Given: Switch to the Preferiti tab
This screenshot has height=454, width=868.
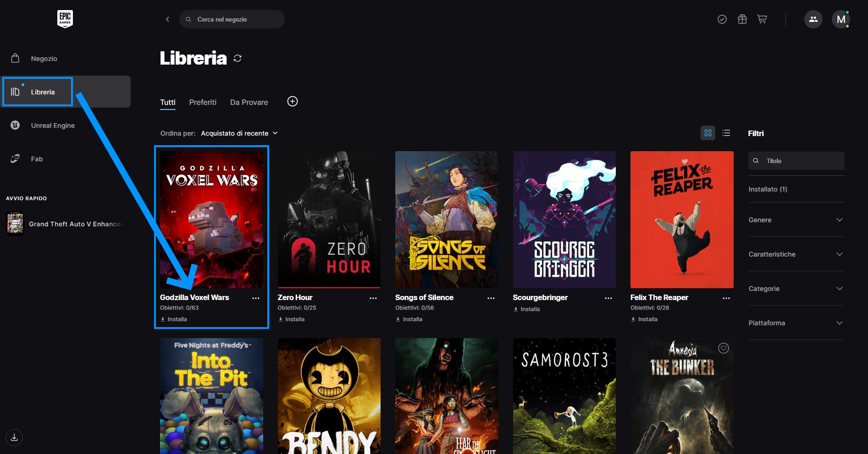Looking at the screenshot, I should [203, 102].
